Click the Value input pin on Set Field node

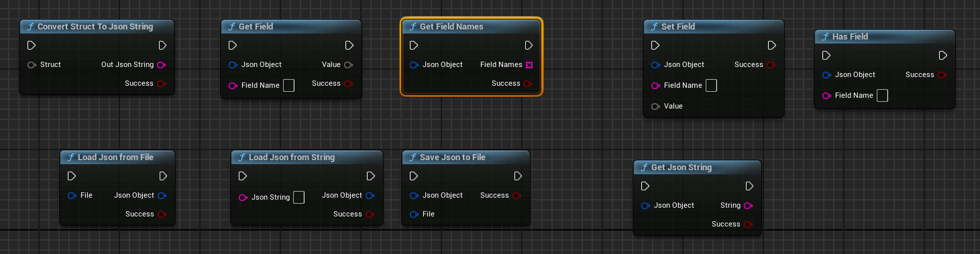[655, 107]
